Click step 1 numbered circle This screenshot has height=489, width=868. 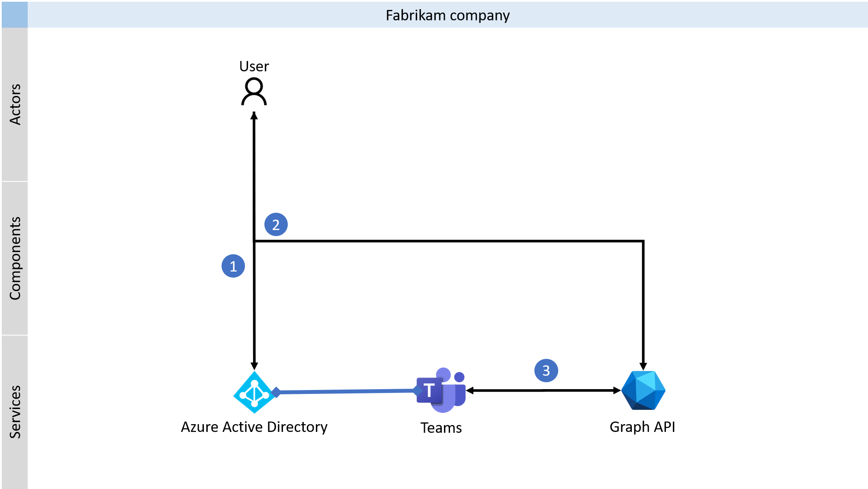click(234, 261)
